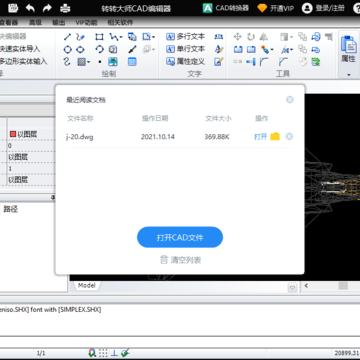Viewport: 360px width, 360px height.
Task: Select the Arc drawing tool
Action: 99,50
